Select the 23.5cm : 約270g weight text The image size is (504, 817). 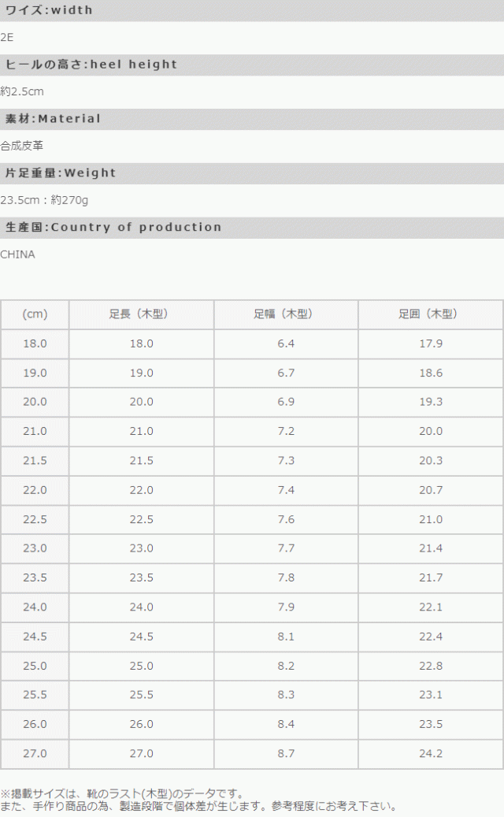(44, 200)
